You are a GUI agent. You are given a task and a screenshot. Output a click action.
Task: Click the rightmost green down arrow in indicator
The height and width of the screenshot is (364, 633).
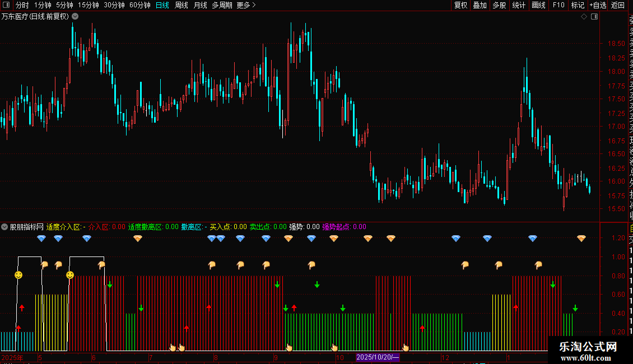575,308
